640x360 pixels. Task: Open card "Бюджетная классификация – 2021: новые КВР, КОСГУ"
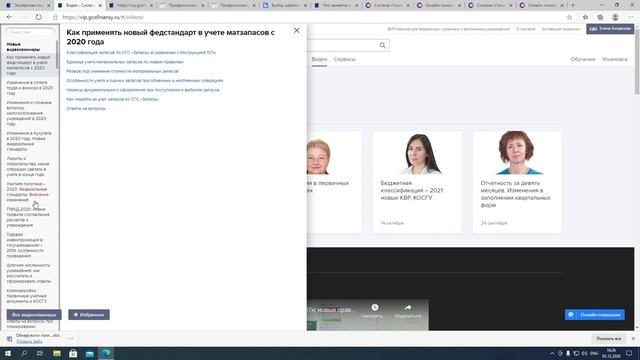pyautogui.click(x=417, y=182)
